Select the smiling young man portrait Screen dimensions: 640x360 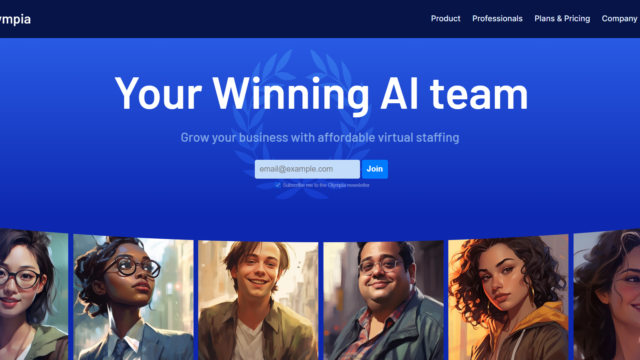pyautogui.click(x=258, y=300)
